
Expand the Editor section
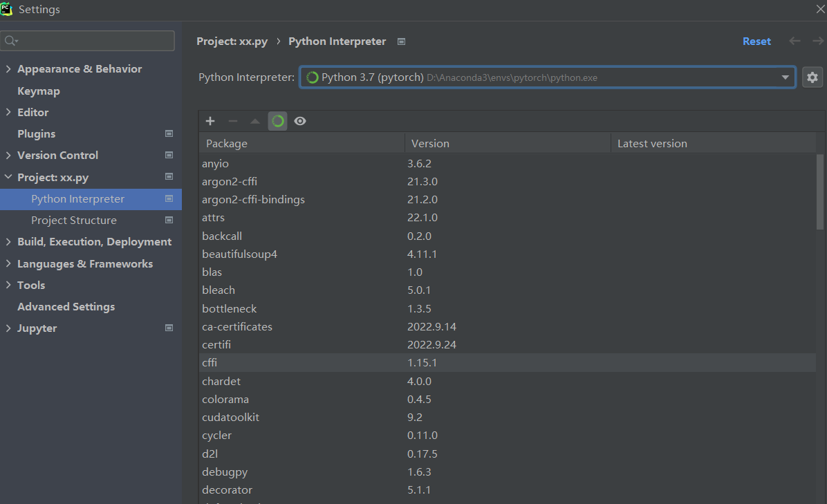[8, 112]
